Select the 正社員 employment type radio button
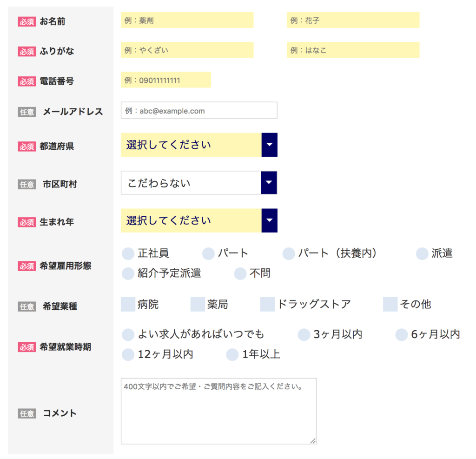 click(128, 253)
